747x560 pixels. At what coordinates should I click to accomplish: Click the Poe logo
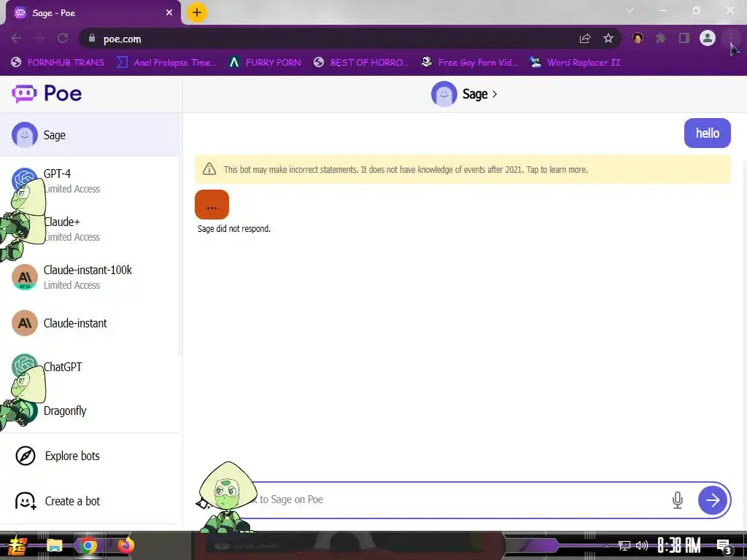[x=47, y=93]
